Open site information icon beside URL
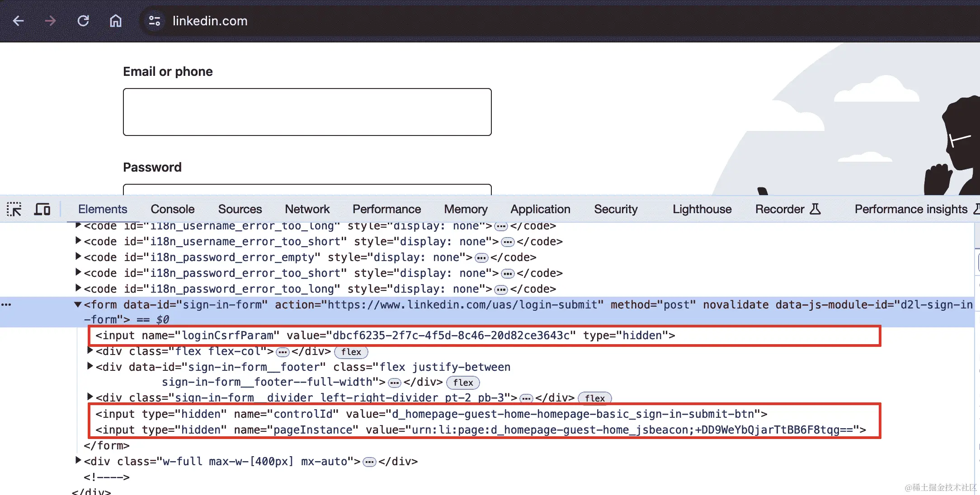Screen dimensions: 980x495 pos(155,21)
